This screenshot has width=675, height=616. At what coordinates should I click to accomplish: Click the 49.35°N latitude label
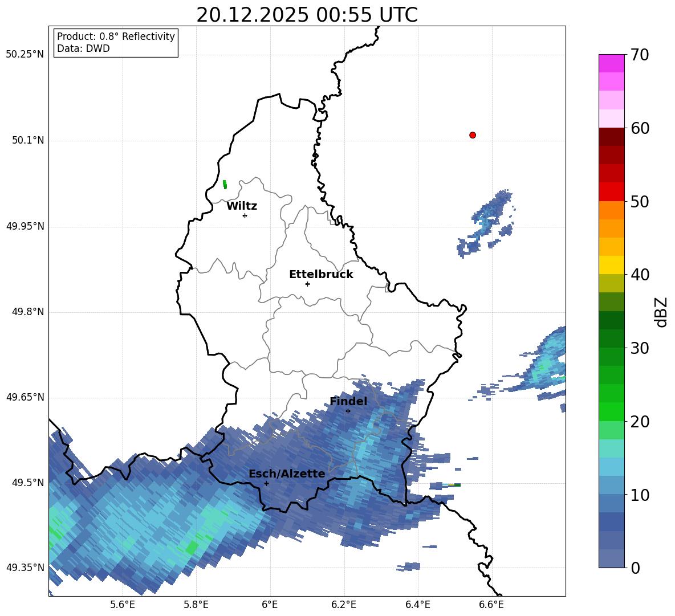(25, 568)
